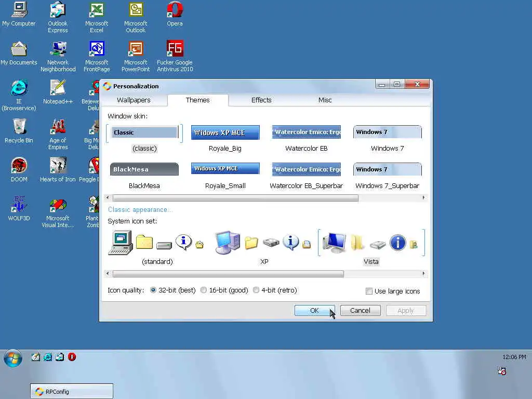Launch Hearts of Iron shortcut
Viewport: 532px width, 399px height.
point(58,170)
